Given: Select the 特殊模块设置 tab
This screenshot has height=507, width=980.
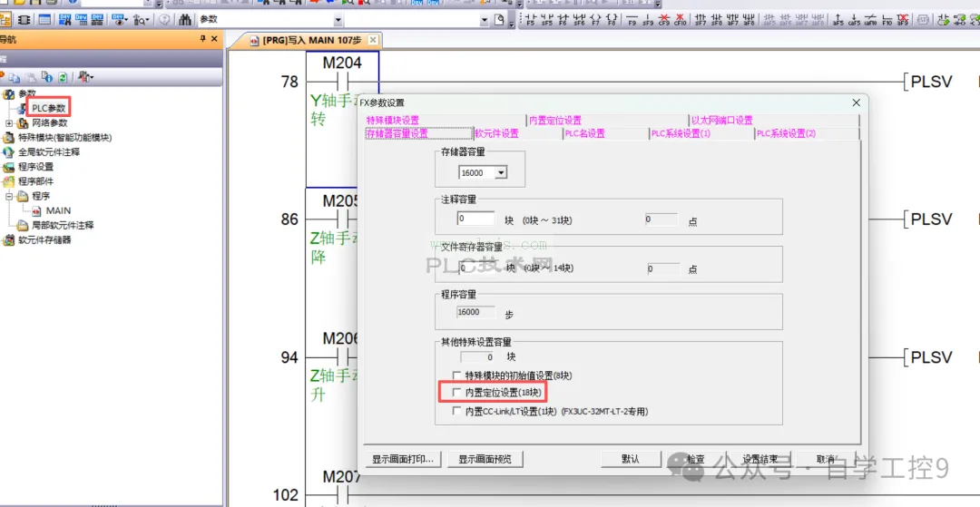Looking at the screenshot, I should coord(393,121).
